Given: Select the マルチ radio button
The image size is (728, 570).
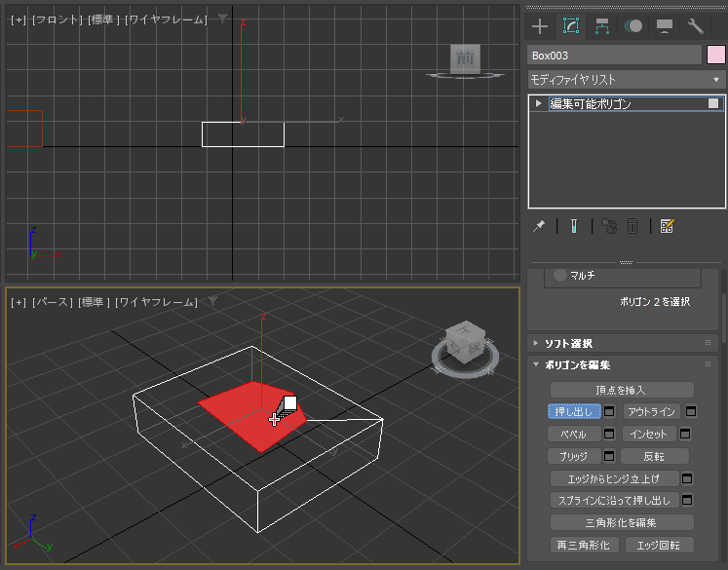Looking at the screenshot, I should pos(560,275).
